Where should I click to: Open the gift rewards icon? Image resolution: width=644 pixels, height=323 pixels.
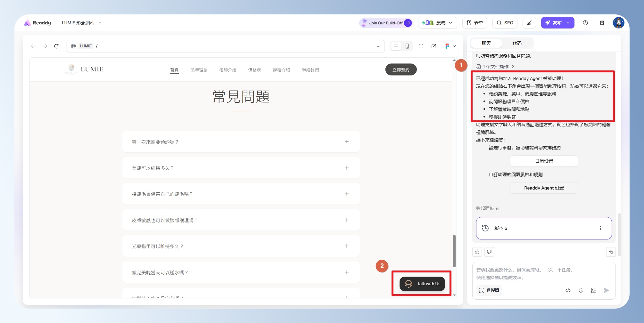pyautogui.click(x=602, y=23)
